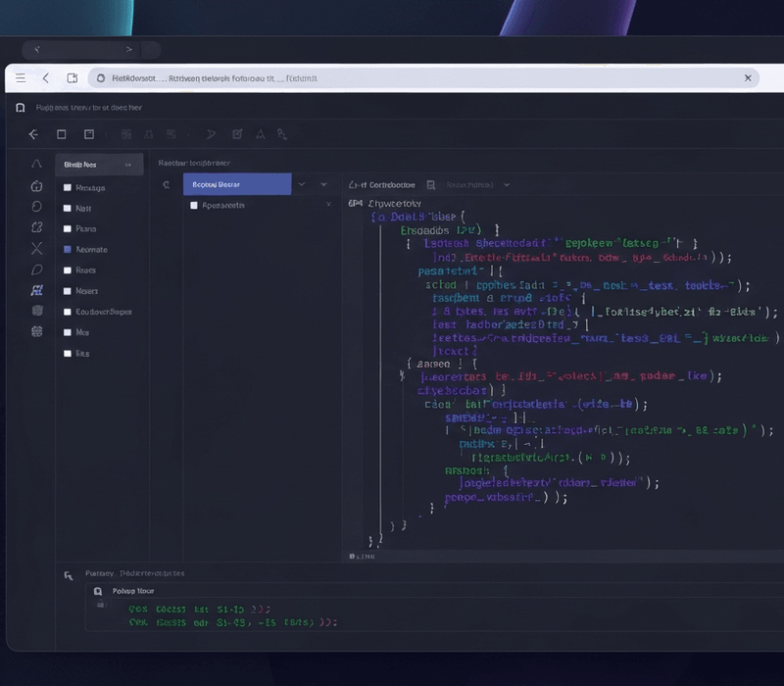The image size is (784, 686).
Task: Click the breadcrumb text beside bookmark icon
Action: coord(88,108)
